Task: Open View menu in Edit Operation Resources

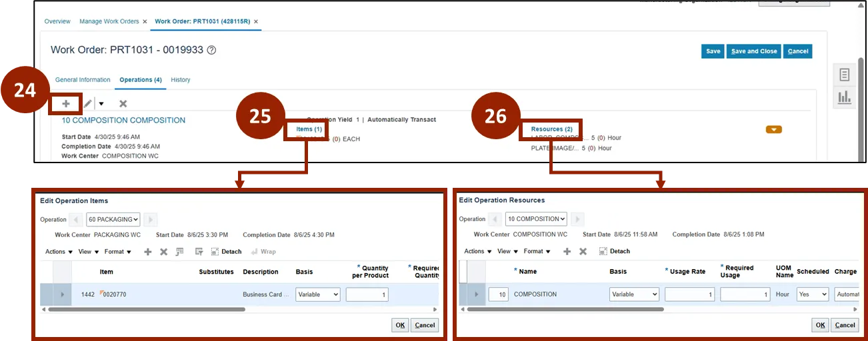Action: coord(507,251)
